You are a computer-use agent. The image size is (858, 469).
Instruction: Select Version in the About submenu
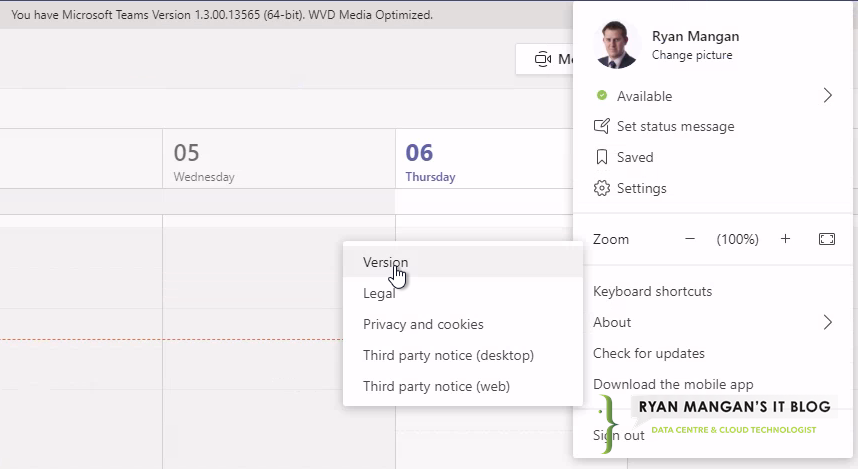[462, 262]
